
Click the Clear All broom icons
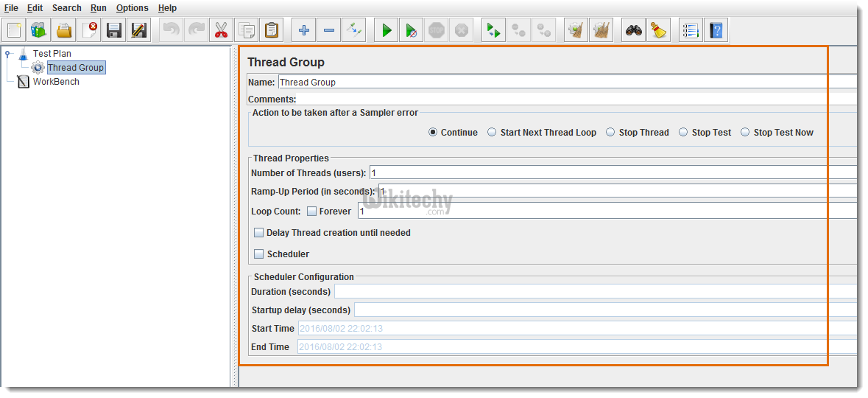(x=601, y=30)
